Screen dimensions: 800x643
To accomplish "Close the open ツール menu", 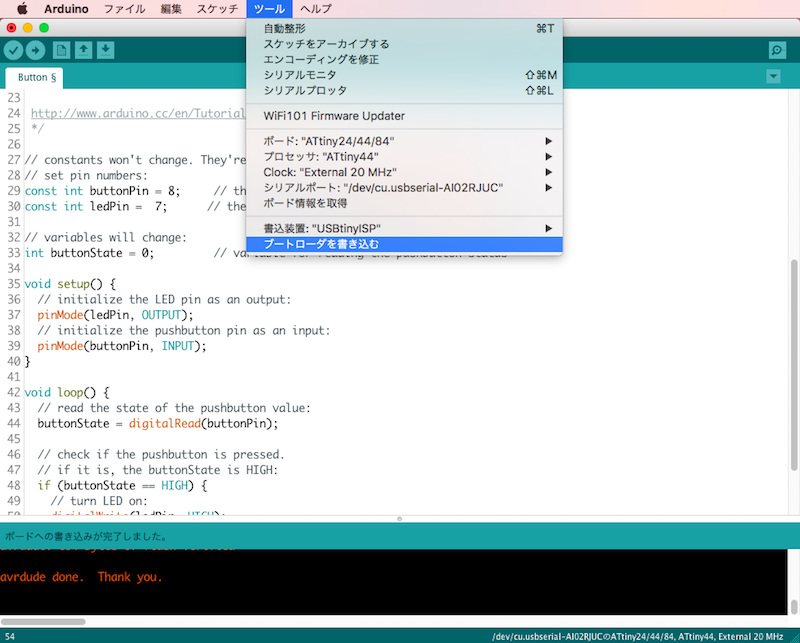I will [269, 9].
